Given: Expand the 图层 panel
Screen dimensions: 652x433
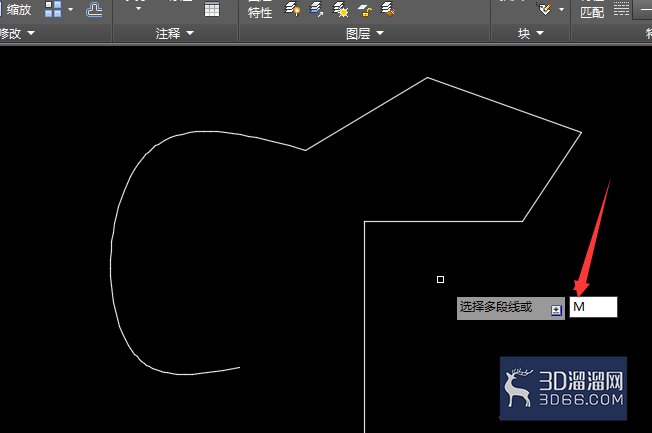Looking at the screenshot, I should pyautogui.click(x=365, y=33).
